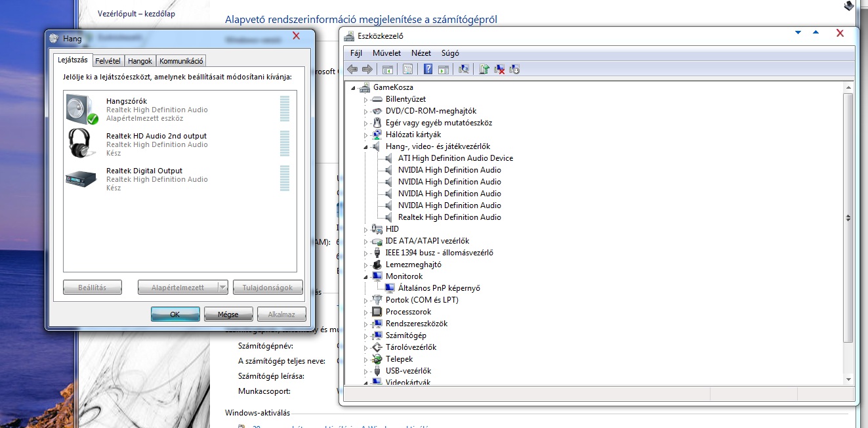
Task: Click Realtek Digital Output level meter
Action: pos(285,179)
